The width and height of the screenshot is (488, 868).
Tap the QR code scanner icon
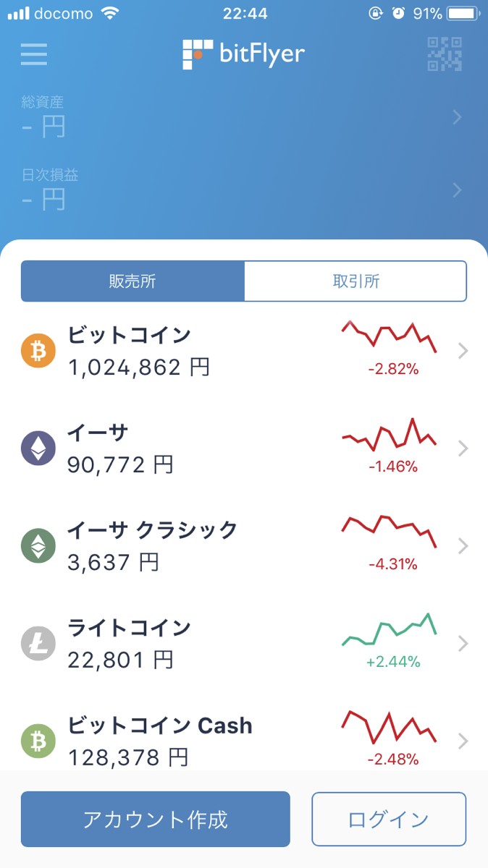click(445, 54)
